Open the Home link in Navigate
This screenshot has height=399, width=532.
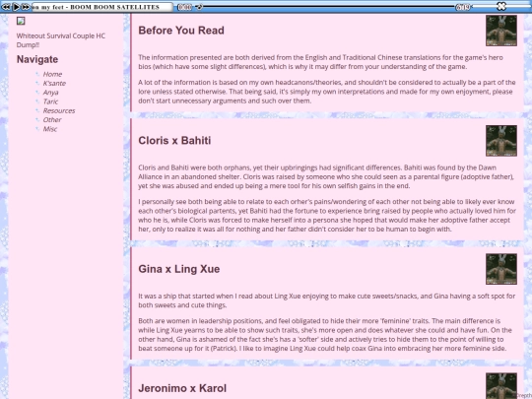click(x=52, y=74)
